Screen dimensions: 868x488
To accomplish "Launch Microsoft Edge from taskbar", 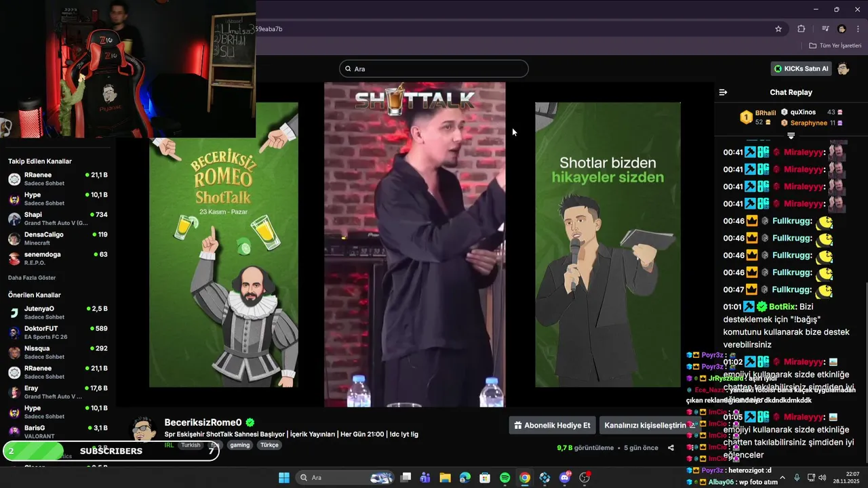I will tap(465, 478).
